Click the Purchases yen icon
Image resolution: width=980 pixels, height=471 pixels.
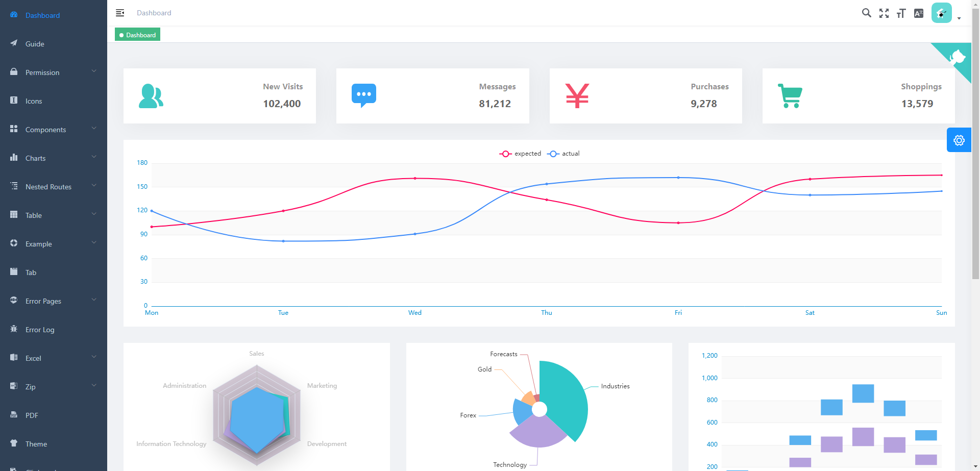point(577,95)
